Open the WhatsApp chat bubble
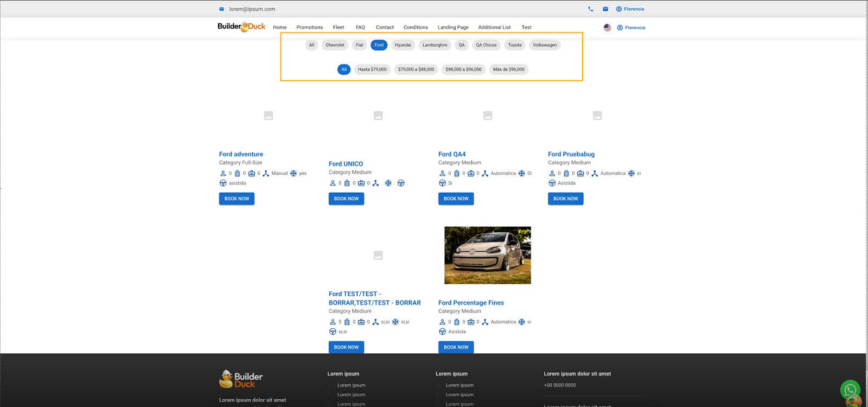868x407 pixels. (x=850, y=390)
